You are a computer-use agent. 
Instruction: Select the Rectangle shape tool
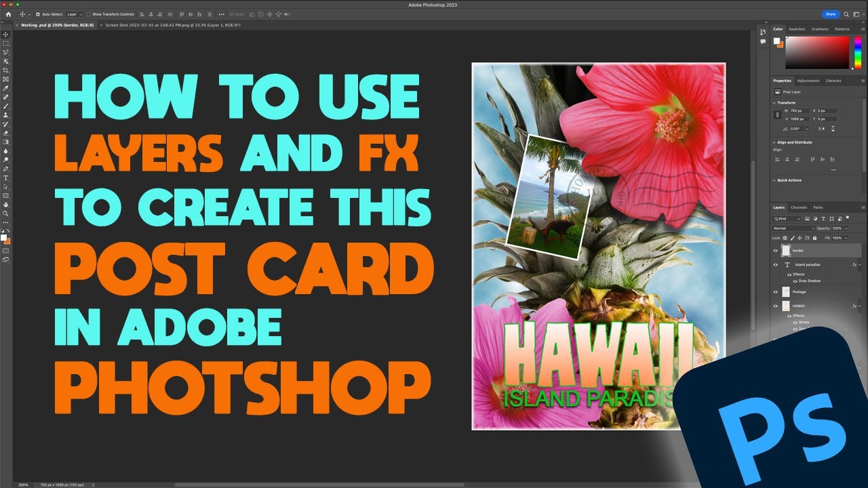click(7, 195)
